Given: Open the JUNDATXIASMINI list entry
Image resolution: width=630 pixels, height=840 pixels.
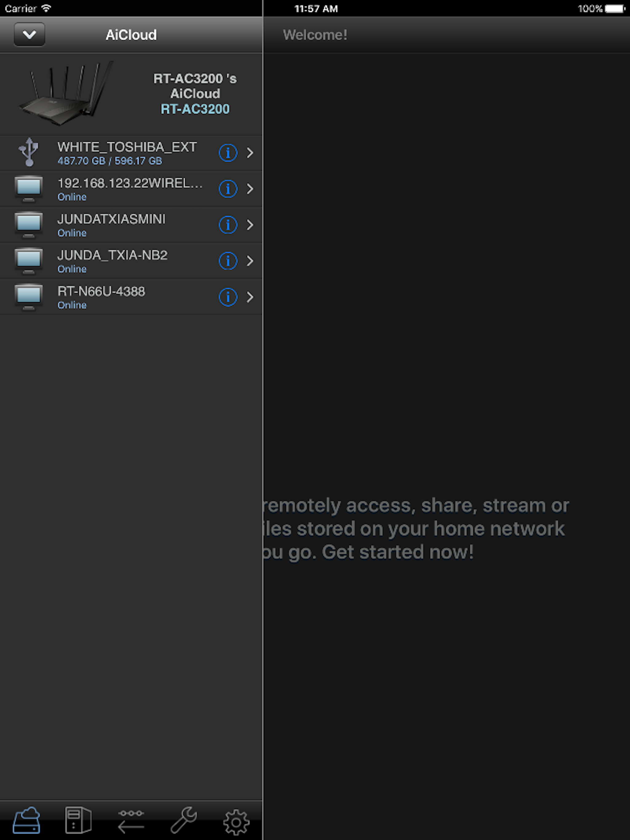Looking at the screenshot, I should coord(131,225).
